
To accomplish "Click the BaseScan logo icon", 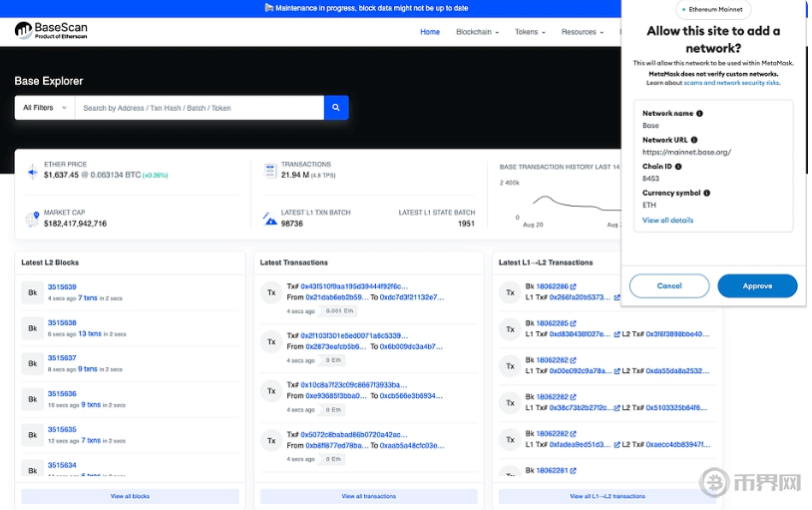I will (x=24, y=31).
